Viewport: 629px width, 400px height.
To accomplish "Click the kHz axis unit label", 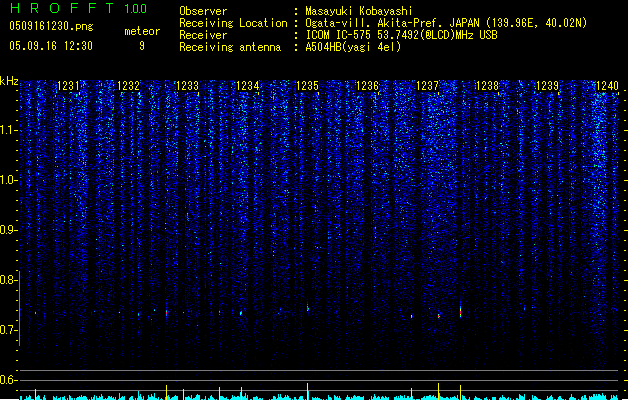I will coord(9,81).
